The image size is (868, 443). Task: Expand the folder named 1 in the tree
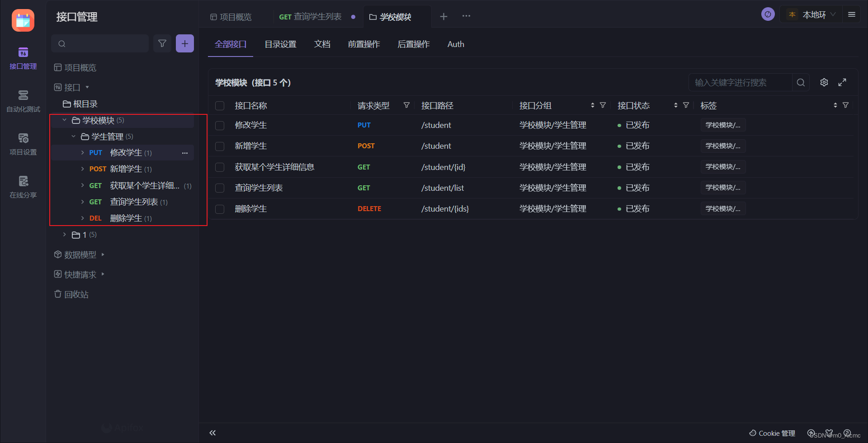pyautogui.click(x=64, y=234)
